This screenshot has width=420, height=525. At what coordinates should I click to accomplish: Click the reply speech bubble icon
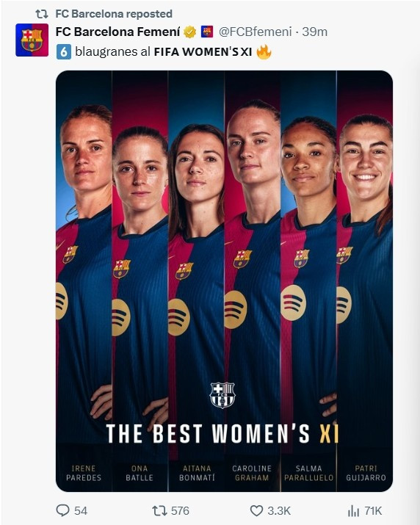click(x=62, y=510)
